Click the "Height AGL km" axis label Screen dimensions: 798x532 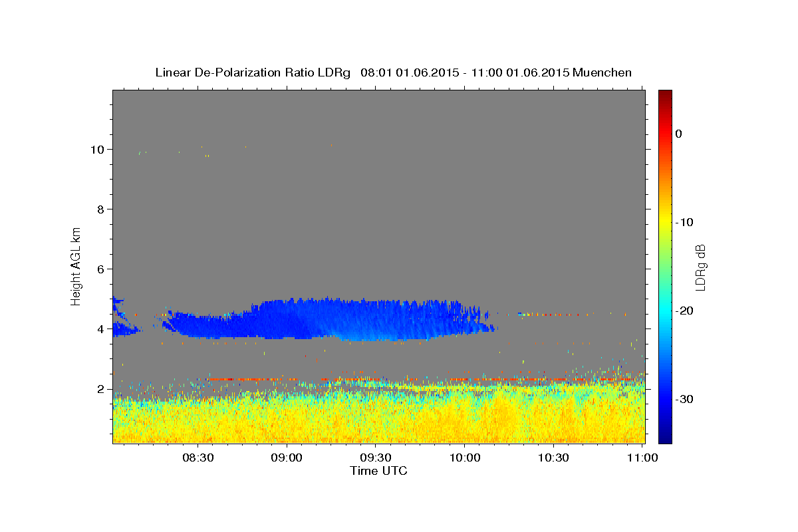point(76,265)
